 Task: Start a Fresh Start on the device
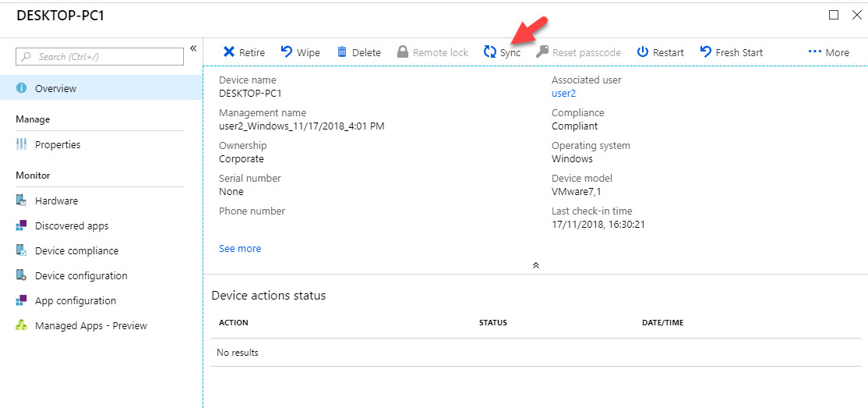tap(731, 52)
